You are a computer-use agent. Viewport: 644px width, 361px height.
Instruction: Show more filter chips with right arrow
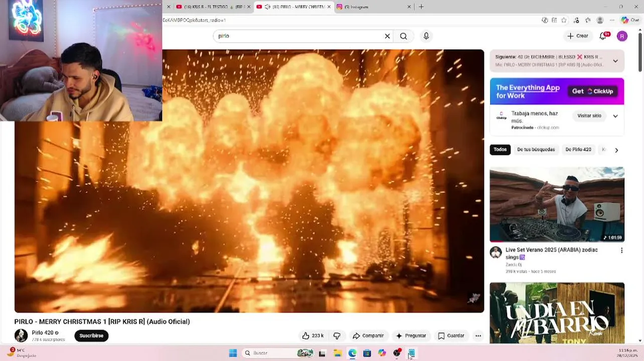616,150
